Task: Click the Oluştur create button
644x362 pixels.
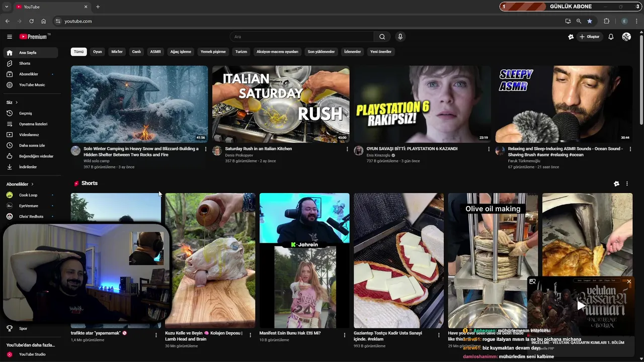Action: click(590, 37)
